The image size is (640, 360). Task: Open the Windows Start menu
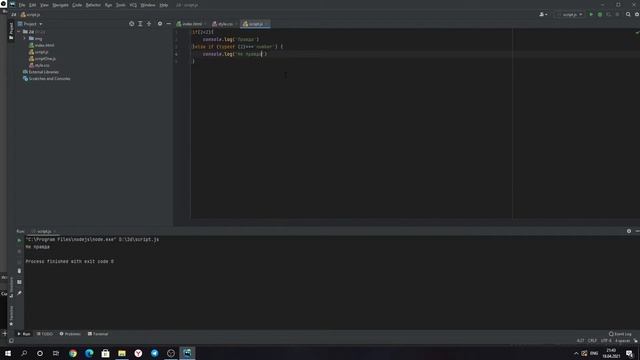click(8, 353)
